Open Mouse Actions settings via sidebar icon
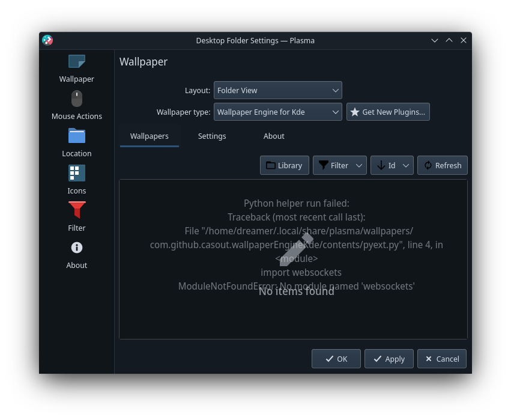511x420 pixels. [x=76, y=99]
